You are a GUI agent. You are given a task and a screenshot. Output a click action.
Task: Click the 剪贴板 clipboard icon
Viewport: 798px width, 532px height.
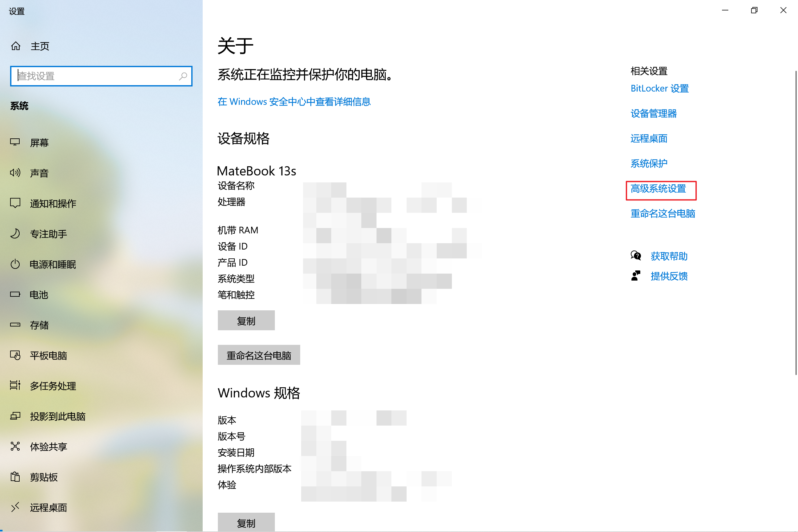pos(15,477)
